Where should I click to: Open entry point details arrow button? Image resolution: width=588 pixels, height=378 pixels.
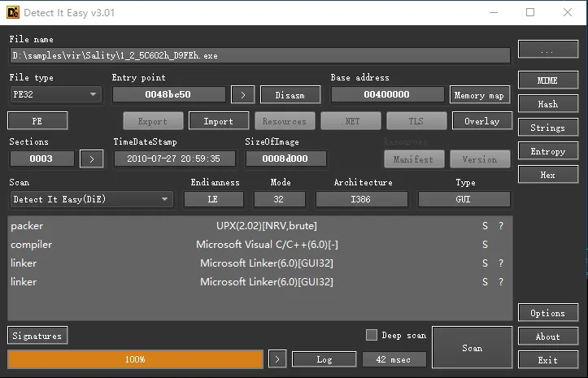click(242, 95)
